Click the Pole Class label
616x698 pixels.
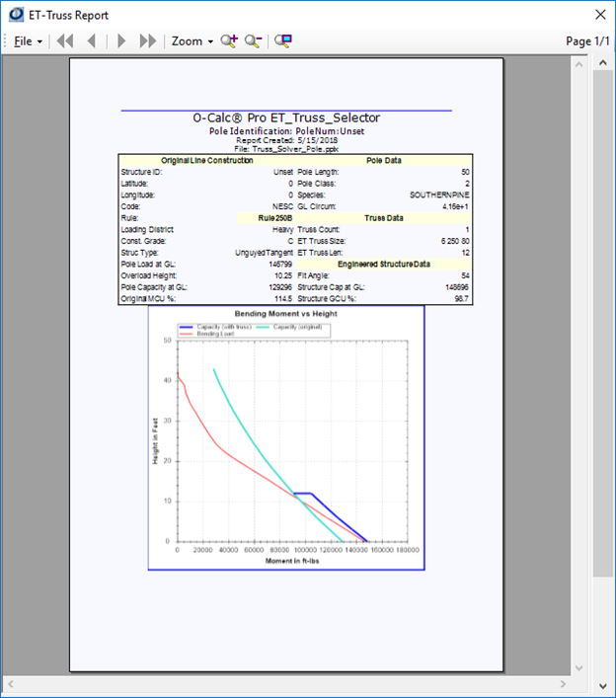click(x=317, y=184)
